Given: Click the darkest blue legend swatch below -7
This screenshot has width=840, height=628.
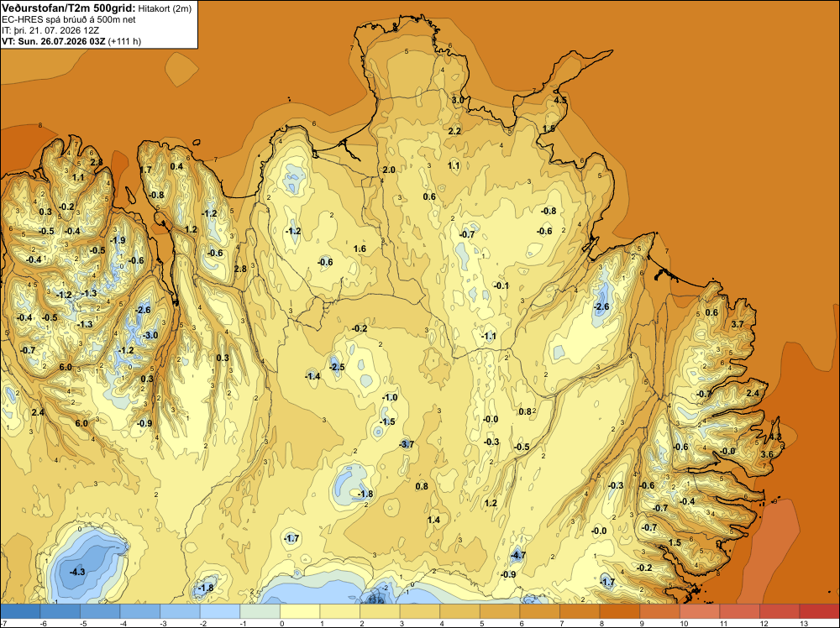Looking at the screenshot, I should tap(20, 611).
